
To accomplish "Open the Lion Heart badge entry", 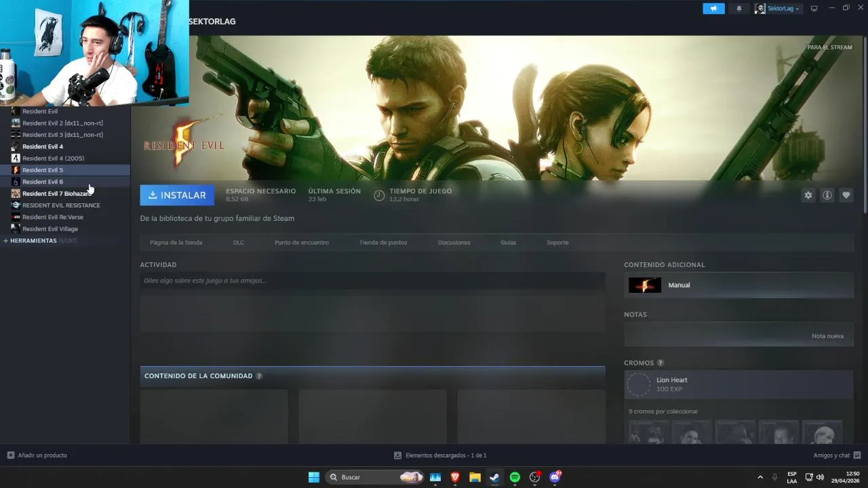I will (x=738, y=384).
